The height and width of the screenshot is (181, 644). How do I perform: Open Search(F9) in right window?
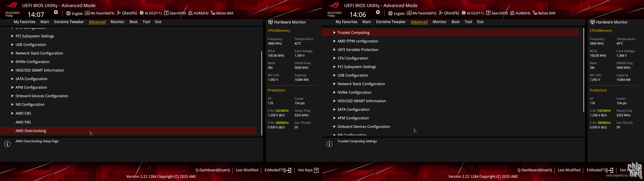pos(497,13)
